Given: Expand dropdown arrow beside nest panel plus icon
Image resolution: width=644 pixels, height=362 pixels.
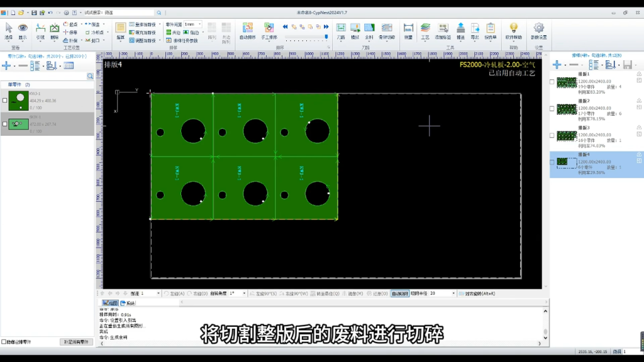Looking at the screenshot, I should tap(565, 65).
